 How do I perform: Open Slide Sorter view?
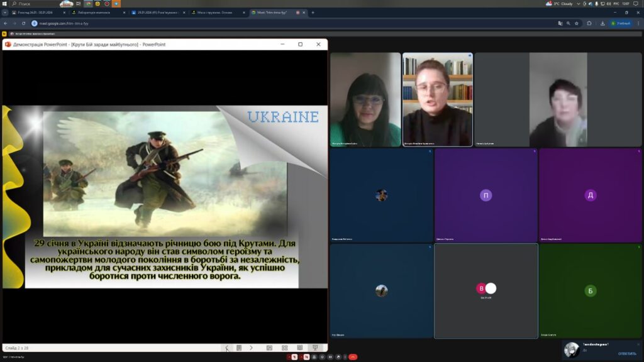tap(285, 348)
